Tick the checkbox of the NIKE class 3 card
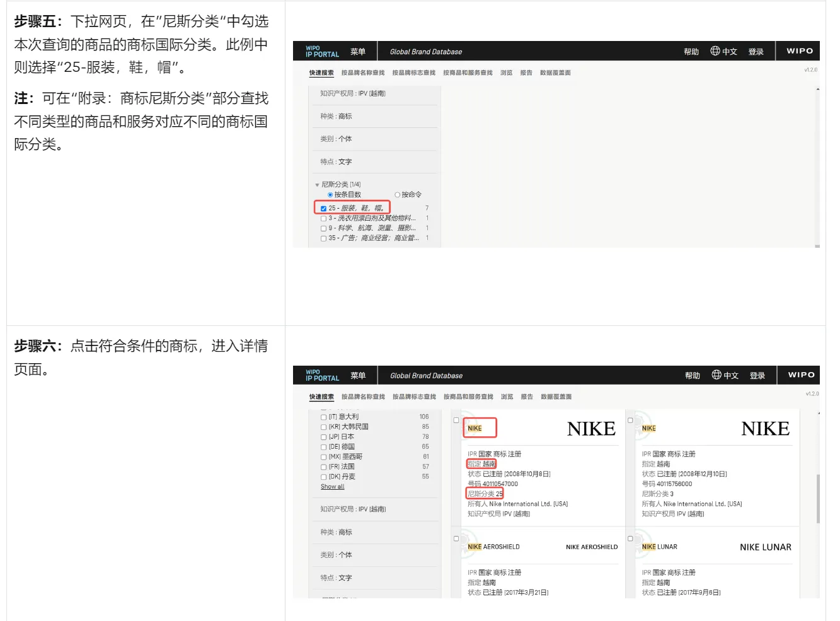Screen dimensions: 840x621 (630, 420)
